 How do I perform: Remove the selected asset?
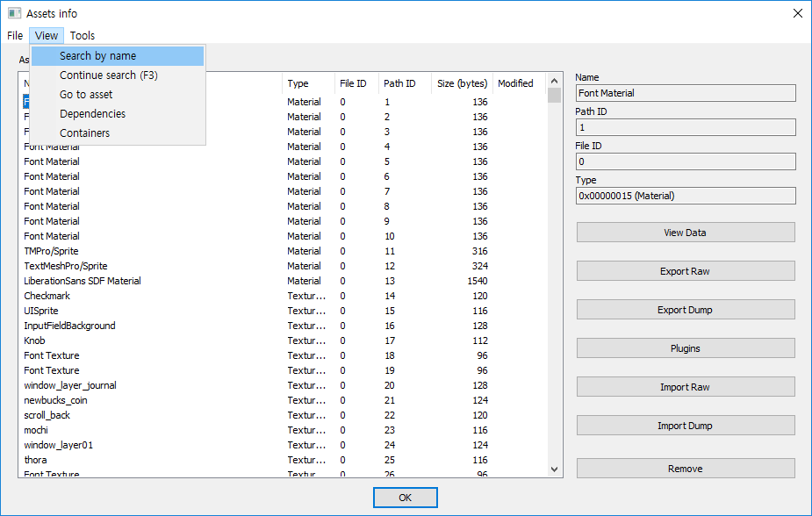(685, 468)
